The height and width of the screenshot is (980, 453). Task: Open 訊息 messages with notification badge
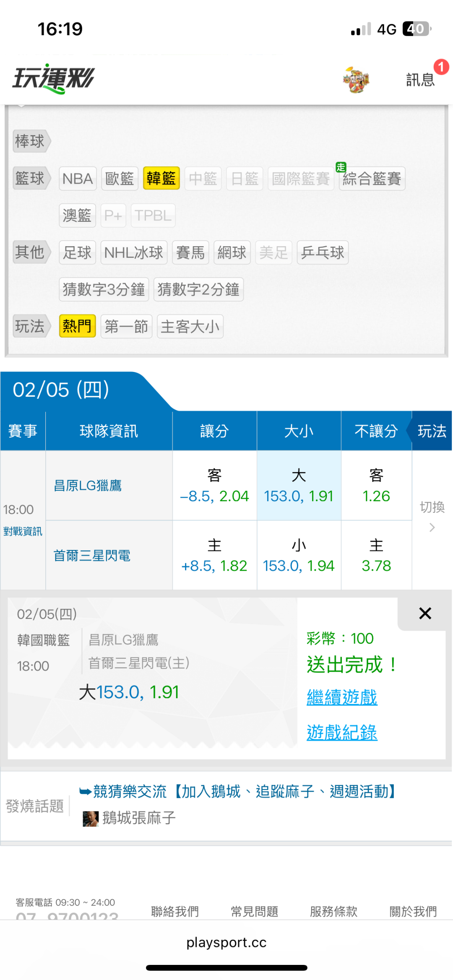coord(420,79)
